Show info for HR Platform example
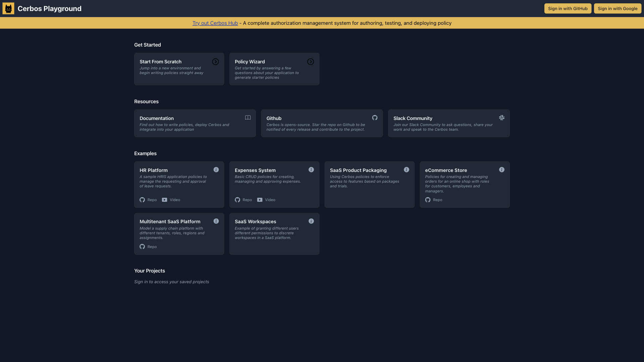This screenshot has width=644, height=362. [x=216, y=170]
